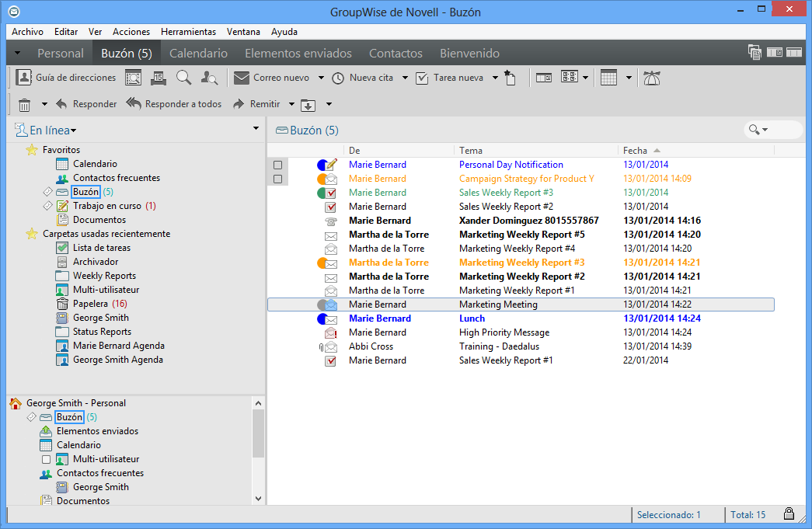
Task: Click the home icon beside George Smith - Personal
Action: 16,402
